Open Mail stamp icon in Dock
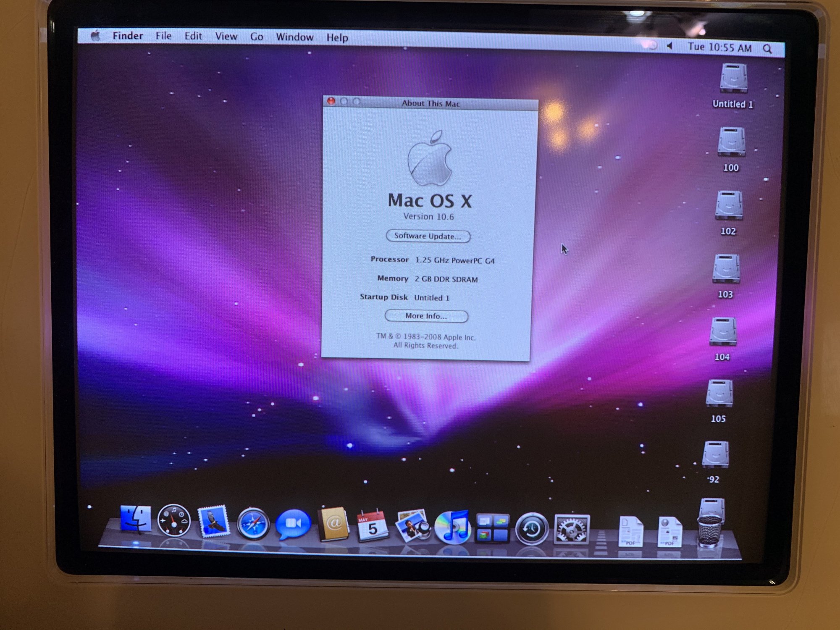This screenshot has height=630, width=840. tap(214, 521)
